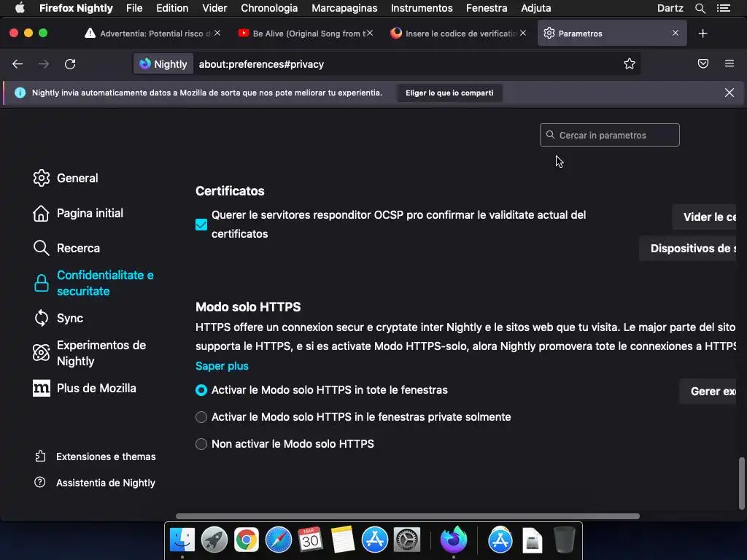The width and height of the screenshot is (747, 560).
Task: Click the Firefox Nightly app menu
Action: click(76, 8)
